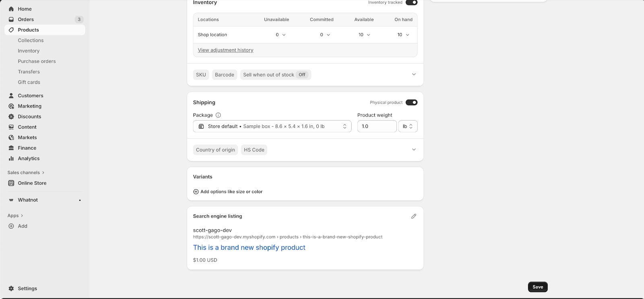Open View adjustment history link
Screen dimensions: 644x299
coord(225,50)
